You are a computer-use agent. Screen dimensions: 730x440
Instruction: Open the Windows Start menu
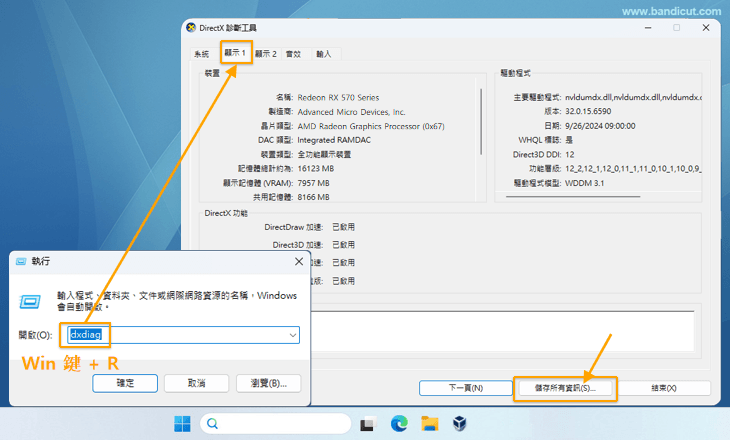(182, 424)
